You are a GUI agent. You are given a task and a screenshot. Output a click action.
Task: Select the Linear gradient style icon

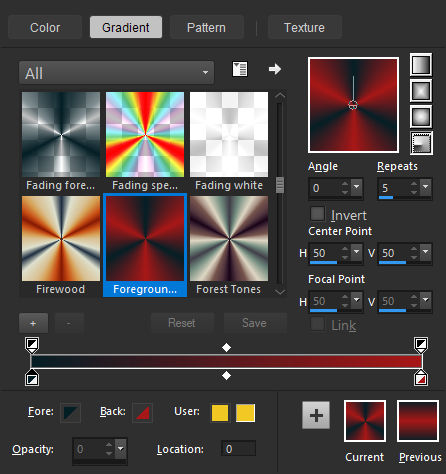[421, 65]
